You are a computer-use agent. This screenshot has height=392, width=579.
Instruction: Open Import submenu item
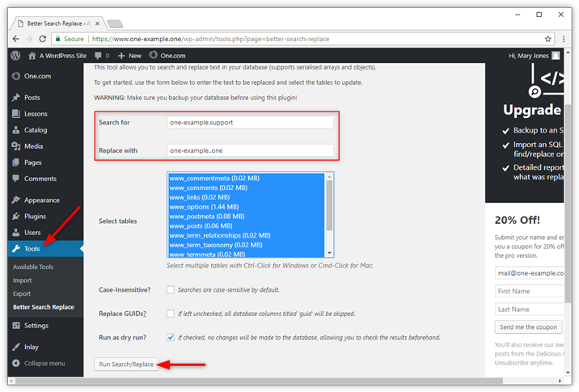pos(22,280)
